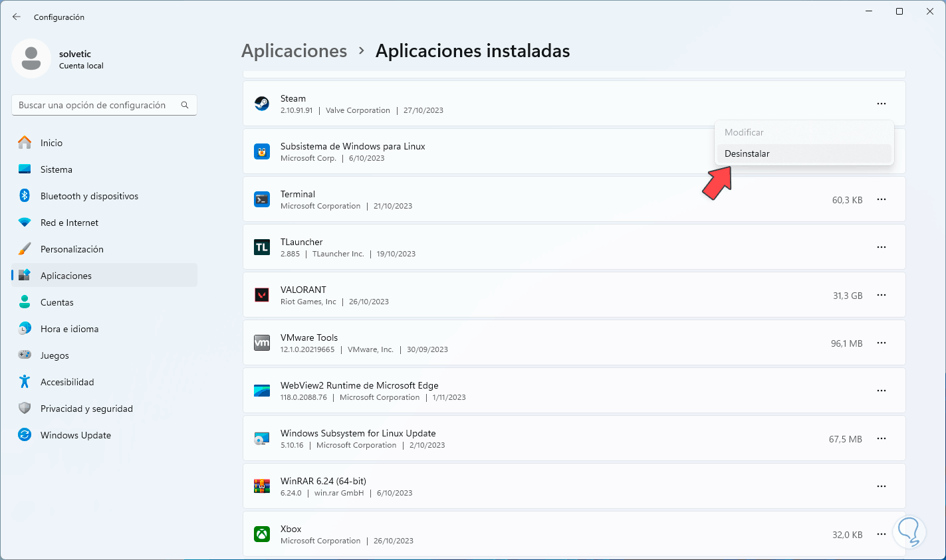Open the three-dot menu for Xbox
The width and height of the screenshot is (946, 560).
pyautogui.click(x=882, y=534)
